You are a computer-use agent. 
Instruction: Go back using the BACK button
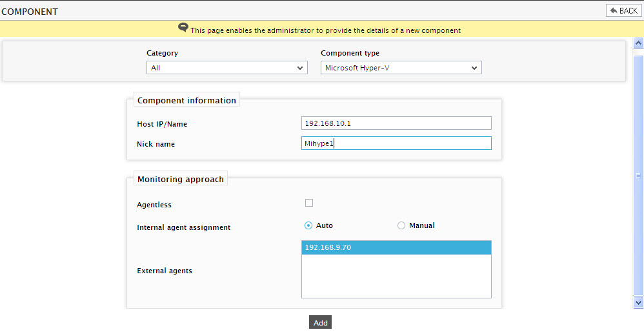click(x=623, y=11)
